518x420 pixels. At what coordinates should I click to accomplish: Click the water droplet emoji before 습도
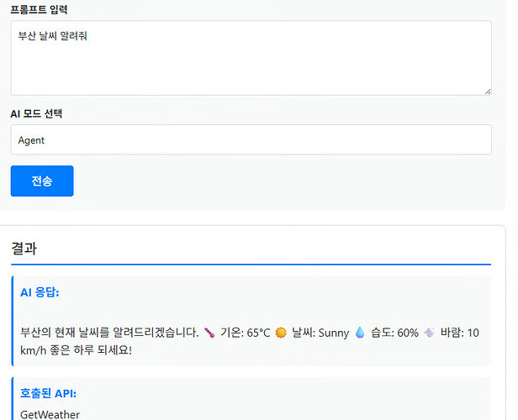360,333
